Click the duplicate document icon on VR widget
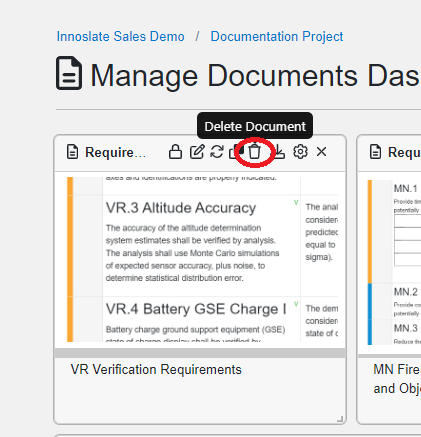 (235, 152)
